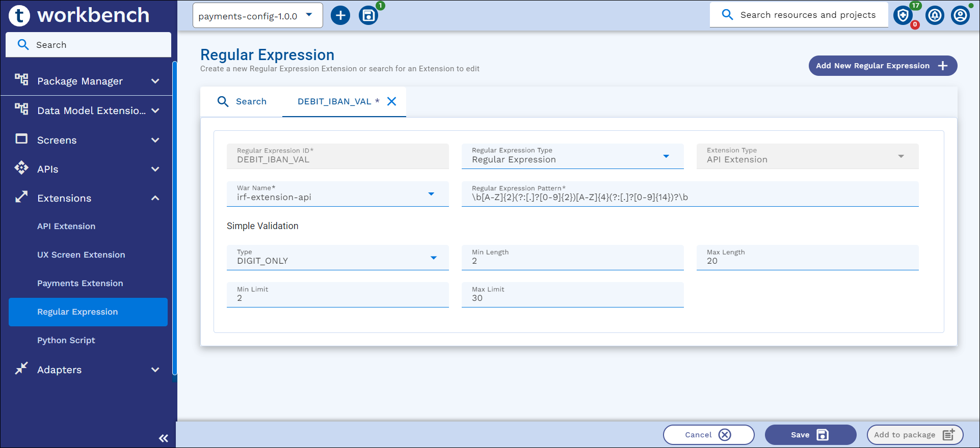
Task: Switch to the Search tab
Action: coord(242,101)
